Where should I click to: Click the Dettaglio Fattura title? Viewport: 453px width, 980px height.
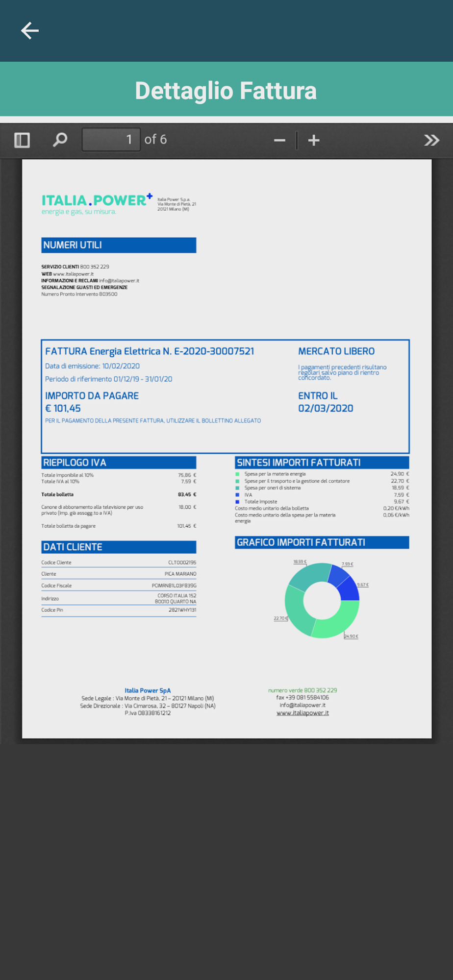tap(226, 91)
